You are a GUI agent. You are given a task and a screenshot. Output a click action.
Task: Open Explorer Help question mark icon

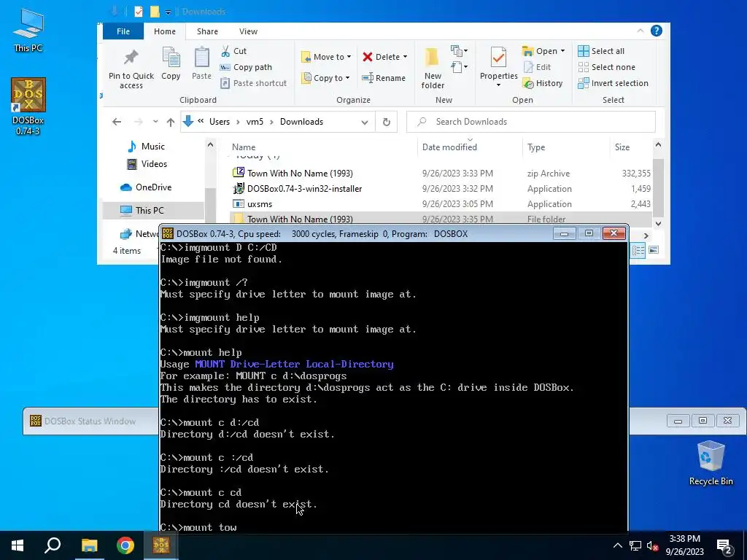tap(656, 31)
